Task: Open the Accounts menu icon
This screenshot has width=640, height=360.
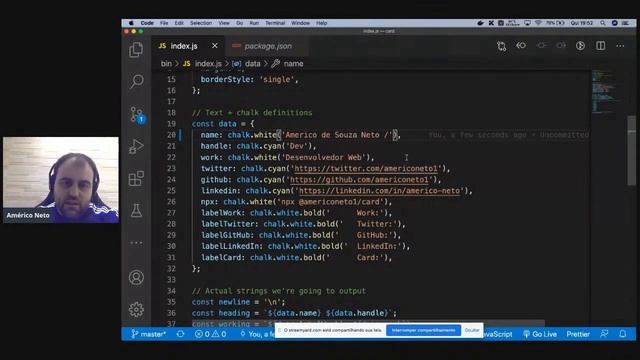Action: [136, 278]
